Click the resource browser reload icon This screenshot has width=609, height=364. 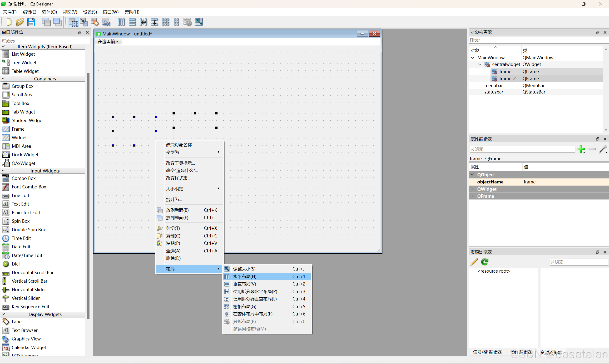click(485, 262)
